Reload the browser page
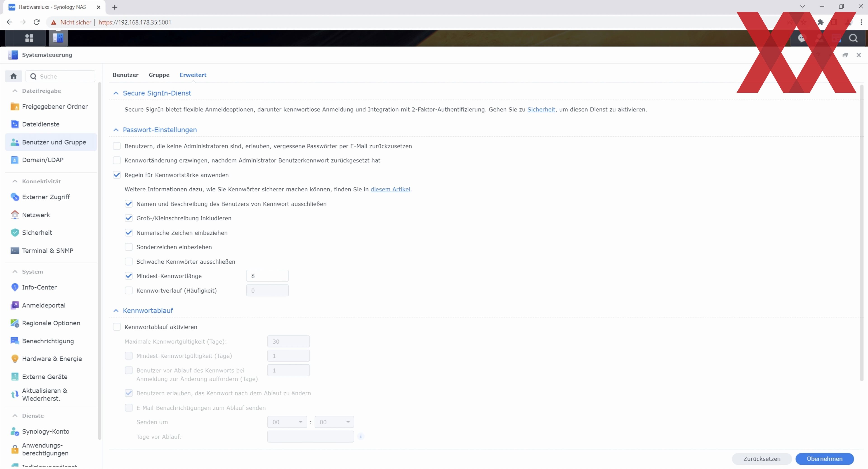 coord(37,22)
